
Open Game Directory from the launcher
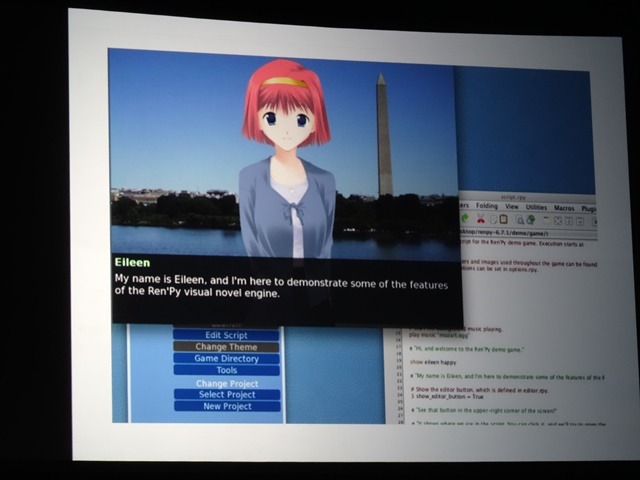227,359
